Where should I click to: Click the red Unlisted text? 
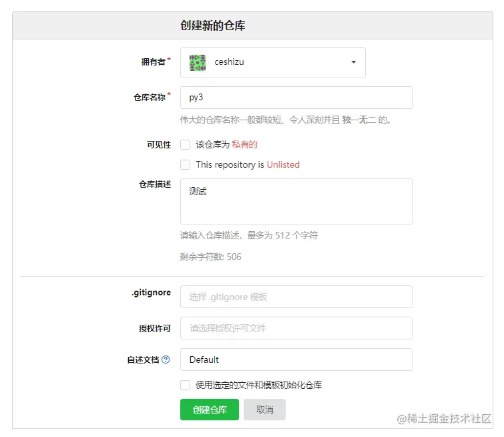(283, 164)
